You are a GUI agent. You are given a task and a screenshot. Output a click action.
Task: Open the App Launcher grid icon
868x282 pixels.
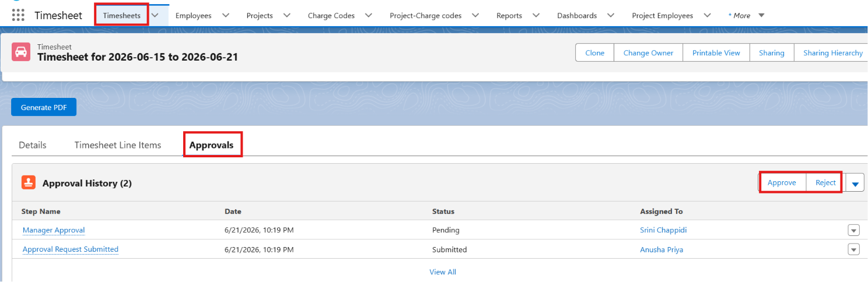[x=18, y=15]
